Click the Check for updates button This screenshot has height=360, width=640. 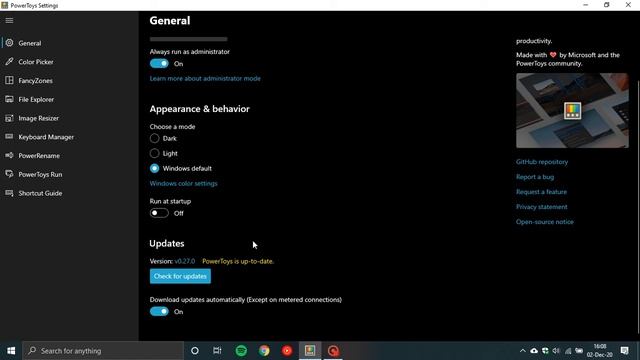(180, 276)
